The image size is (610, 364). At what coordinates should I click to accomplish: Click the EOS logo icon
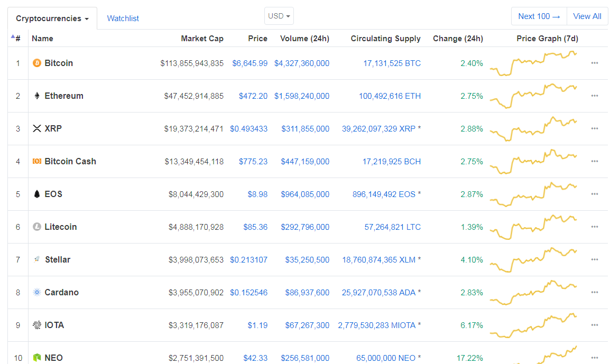[37, 194]
